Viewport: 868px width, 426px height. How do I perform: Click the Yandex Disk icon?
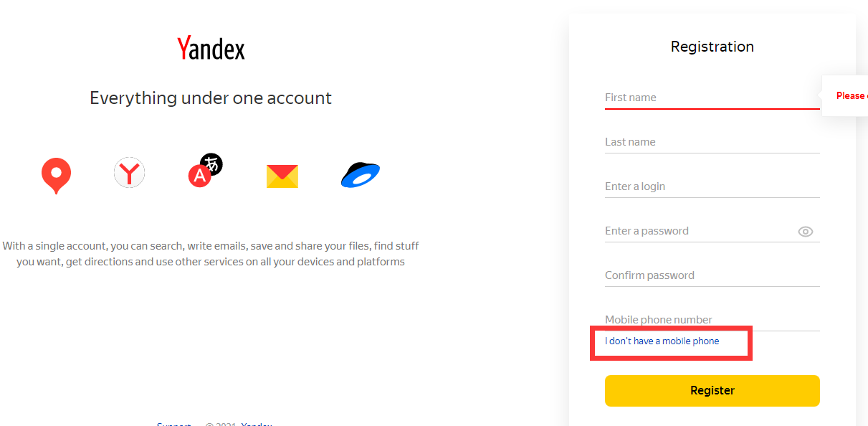point(360,175)
